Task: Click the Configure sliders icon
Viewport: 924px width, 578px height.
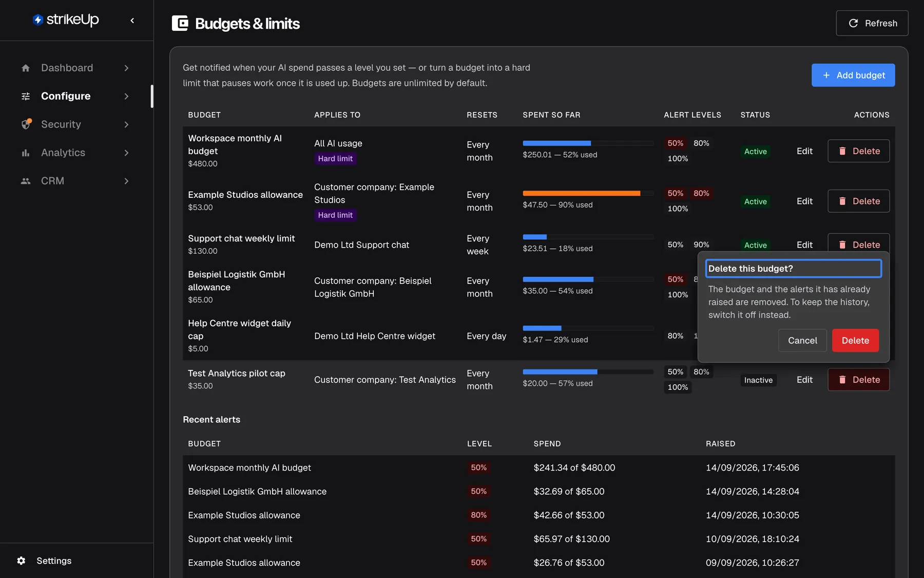Action: [x=26, y=96]
